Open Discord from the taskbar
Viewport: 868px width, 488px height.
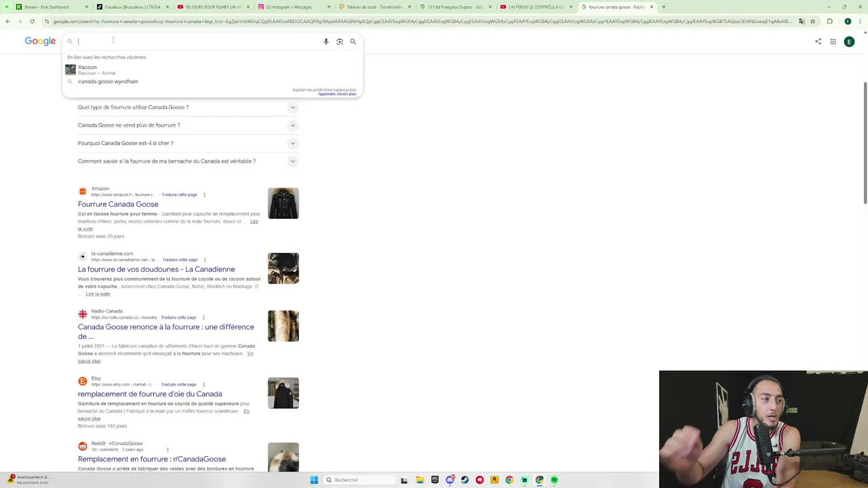coord(450,480)
